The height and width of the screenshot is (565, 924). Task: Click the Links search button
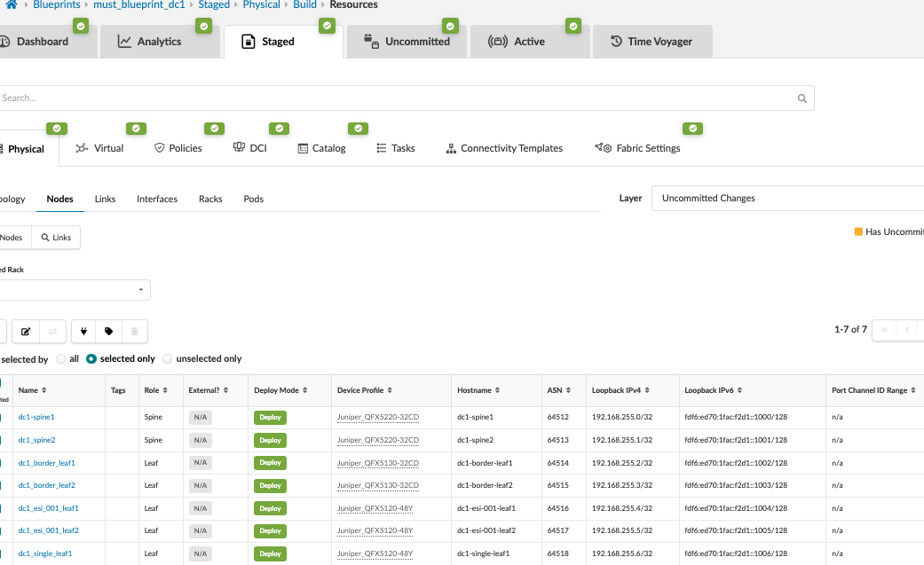(x=56, y=238)
